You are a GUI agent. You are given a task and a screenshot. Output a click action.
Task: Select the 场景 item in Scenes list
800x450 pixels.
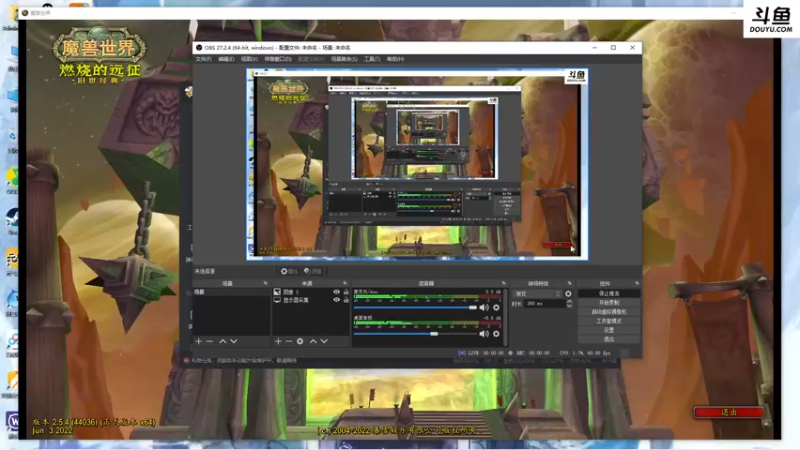click(231, 292)
